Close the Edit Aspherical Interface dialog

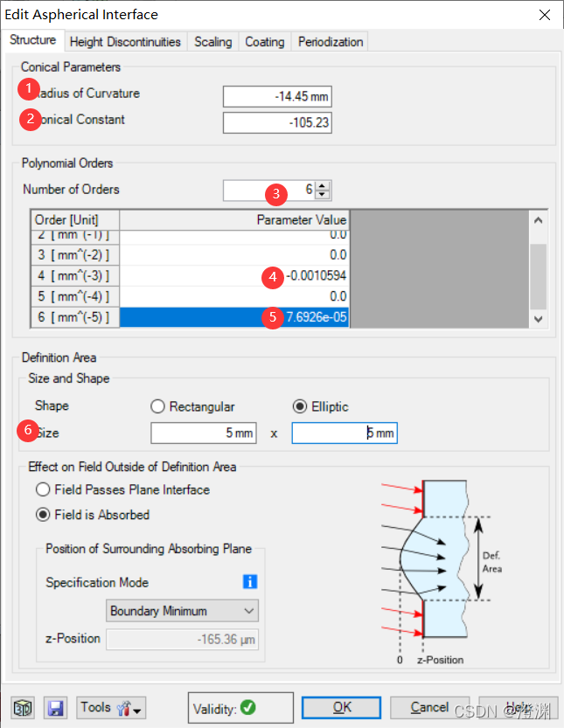tap(545, 15)
